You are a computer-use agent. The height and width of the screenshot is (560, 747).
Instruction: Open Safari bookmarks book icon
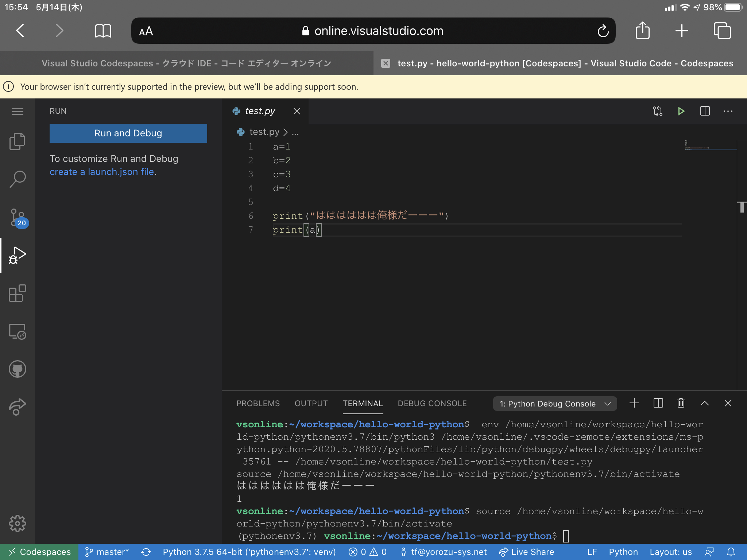[103, 31]
